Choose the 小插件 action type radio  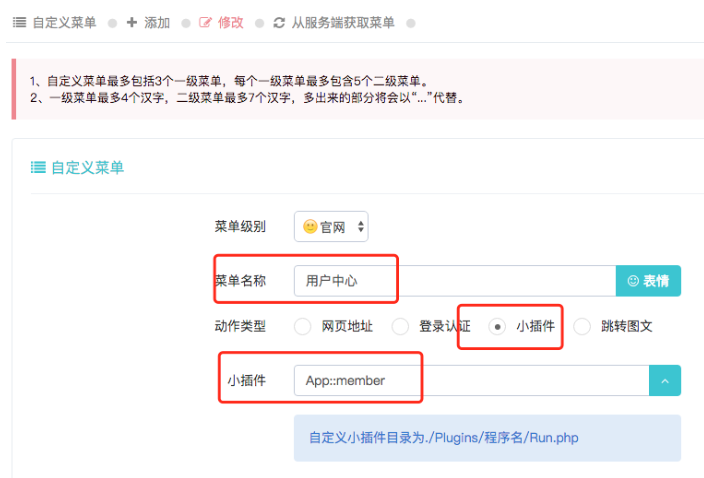497,326
